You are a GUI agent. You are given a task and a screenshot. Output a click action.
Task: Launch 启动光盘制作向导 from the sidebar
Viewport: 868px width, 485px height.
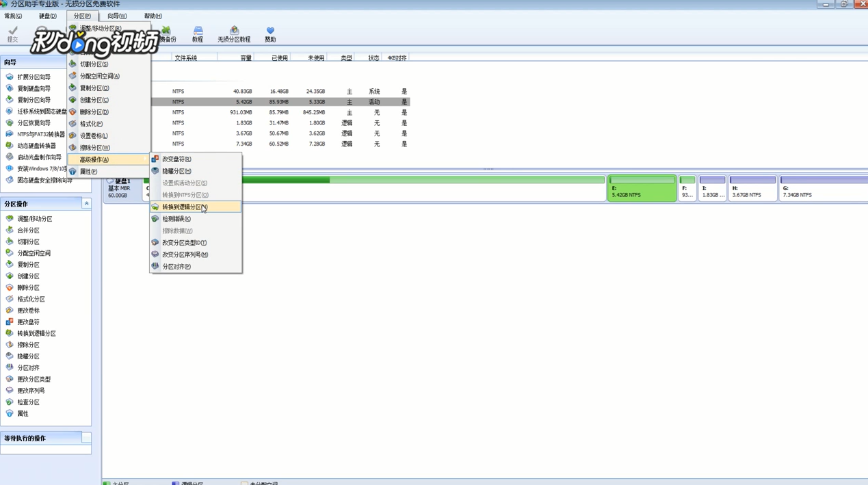[x=39, y=157]
